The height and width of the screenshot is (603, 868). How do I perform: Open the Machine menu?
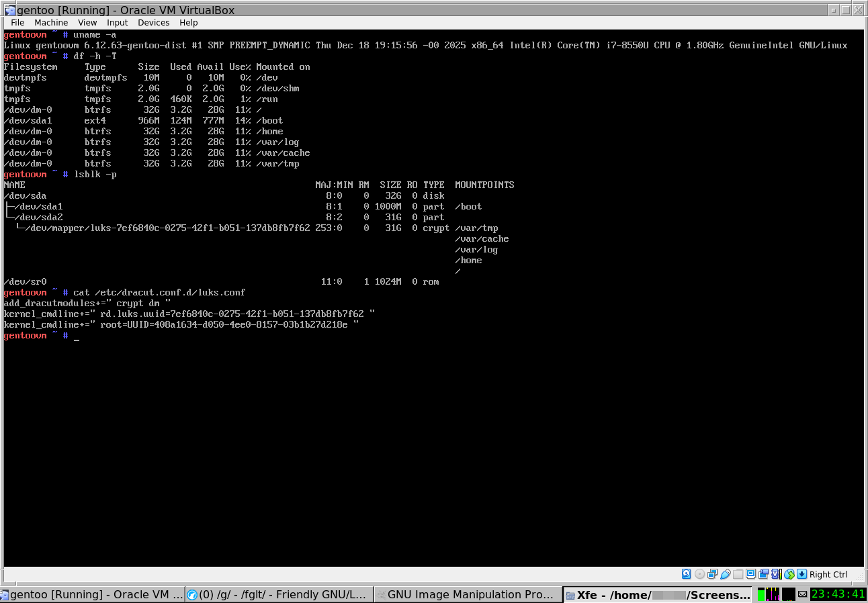pyautogui.click(x=51, y=23)
